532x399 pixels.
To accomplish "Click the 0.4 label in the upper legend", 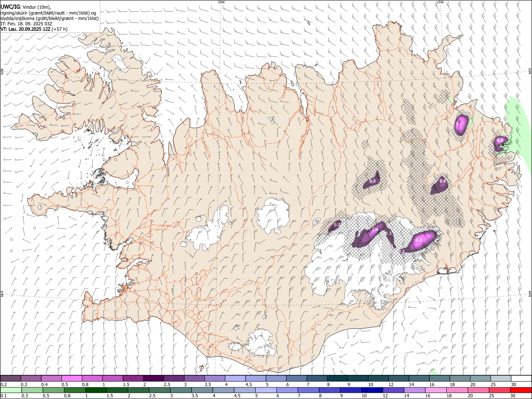I will click(x=44, y=384).
